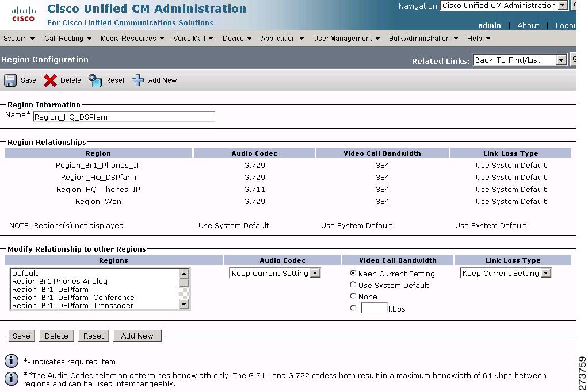Click the Add New label in top toolbar
This screenshot has width=588, height=392.
(x=162, y=80)
